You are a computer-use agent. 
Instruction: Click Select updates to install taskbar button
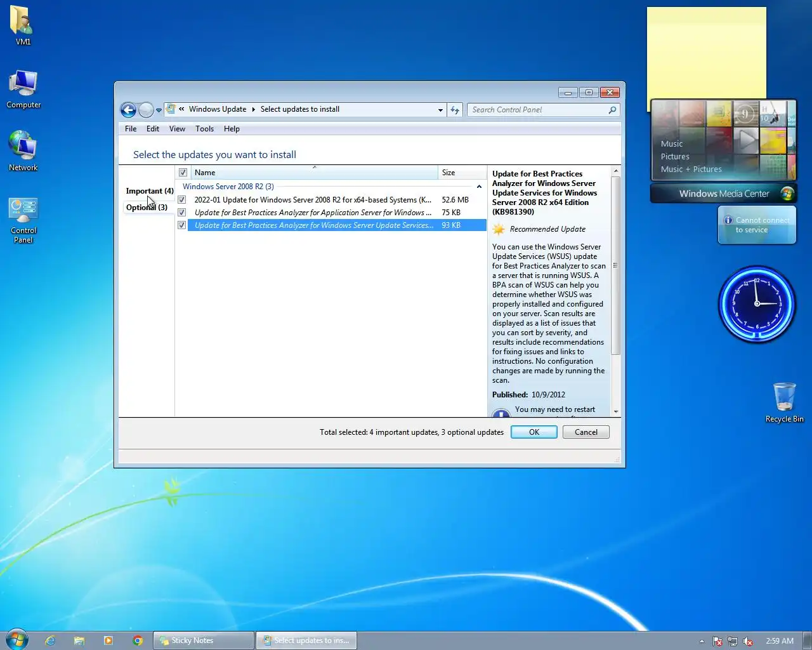point(306,640)
